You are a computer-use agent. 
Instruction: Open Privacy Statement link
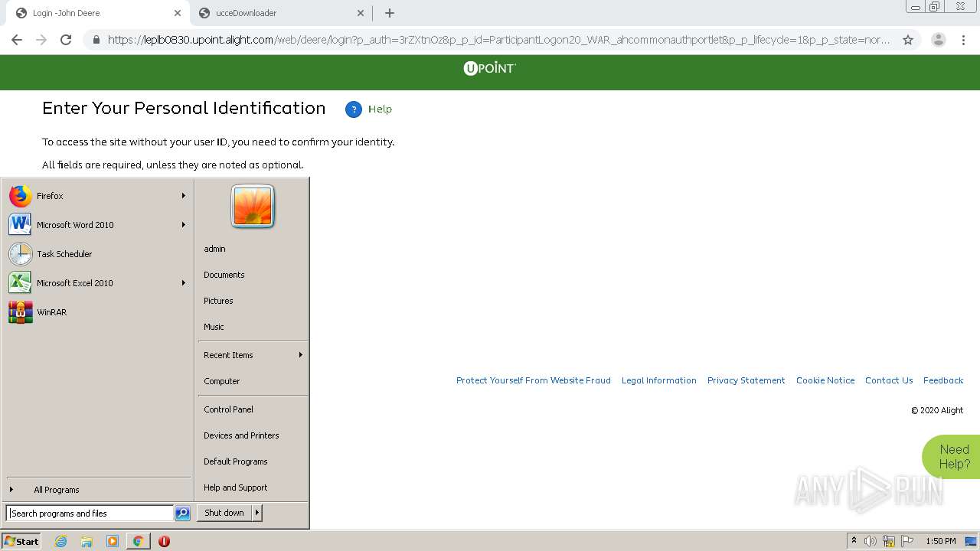[746, 380]
